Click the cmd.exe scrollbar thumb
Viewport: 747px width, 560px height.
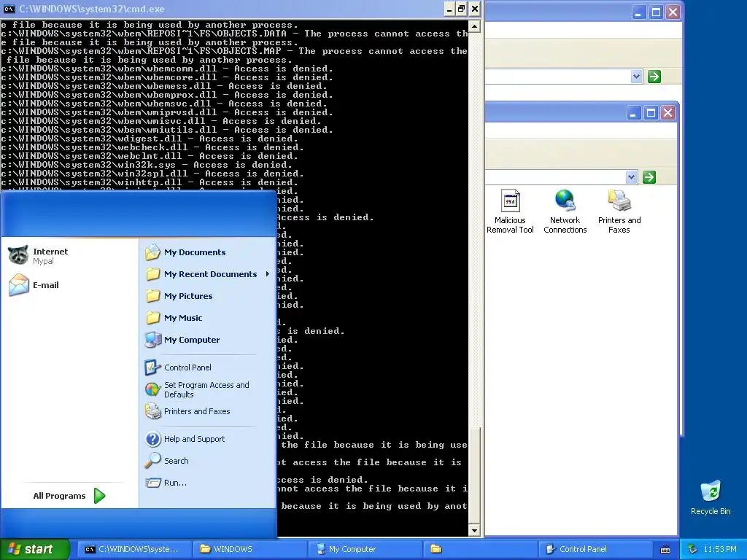tap(474, 475)
